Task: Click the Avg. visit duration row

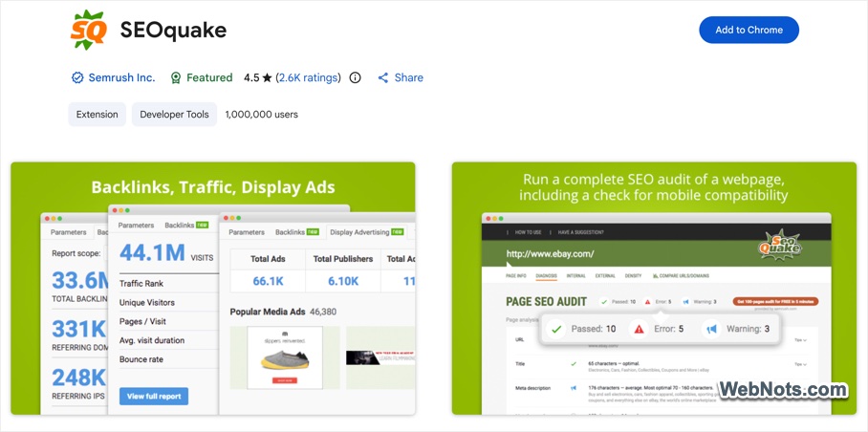Action: (169, 340)
